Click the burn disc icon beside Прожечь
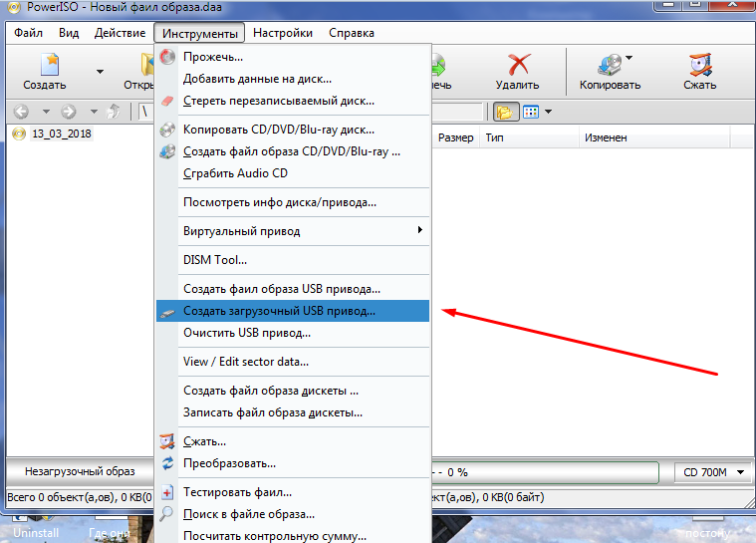Screen dimensions: 756x543 point(167,57)
